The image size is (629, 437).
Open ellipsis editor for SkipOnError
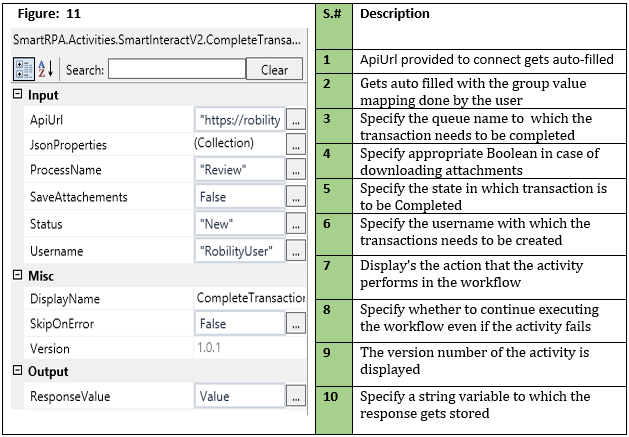[x=295, y=324]
